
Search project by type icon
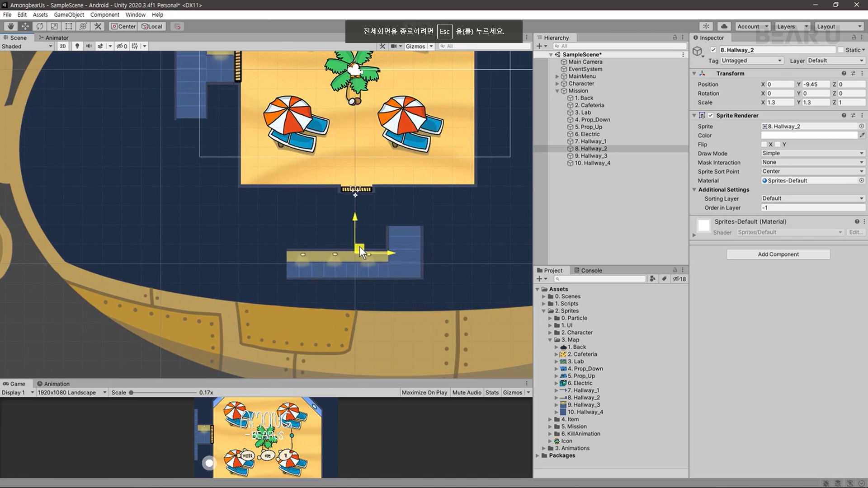tap(652, 279)
